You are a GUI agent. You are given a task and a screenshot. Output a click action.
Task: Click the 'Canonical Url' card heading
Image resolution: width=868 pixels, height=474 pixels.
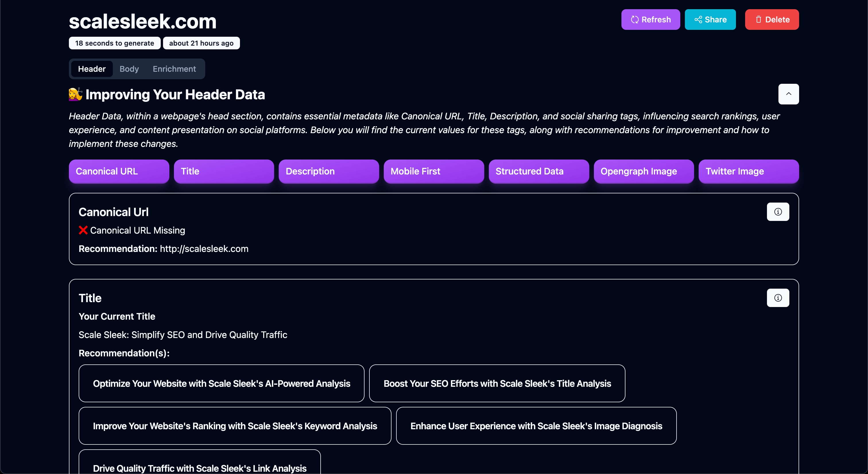coord(113,212)
